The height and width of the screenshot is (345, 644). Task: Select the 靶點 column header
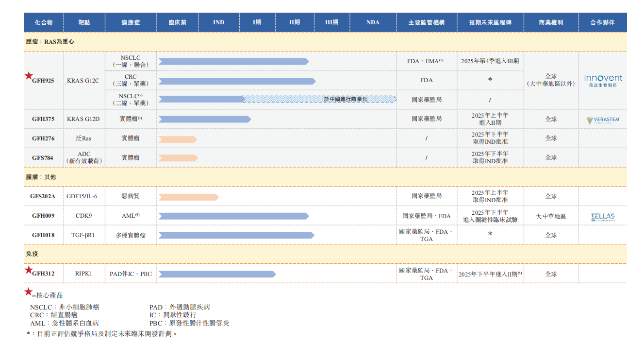tap(84, 22)
